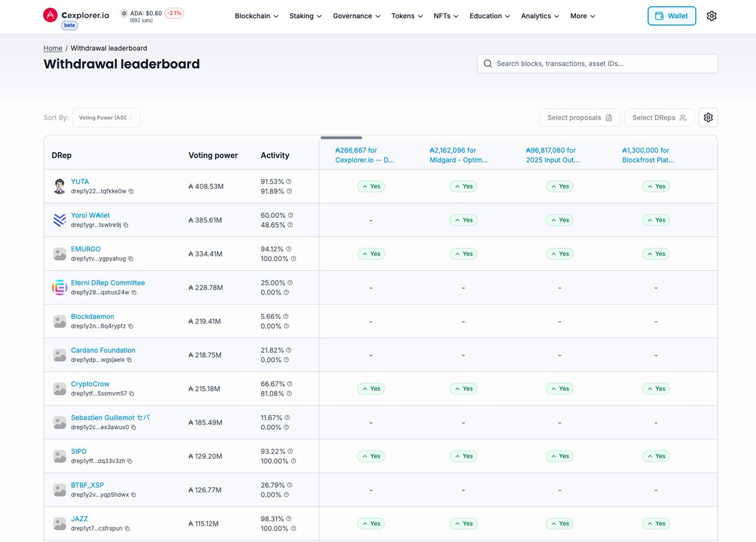The image size is (756, 542).
Task: Click Eternl DRep Committee's logo avatar
Action: [x=59, y=287]
